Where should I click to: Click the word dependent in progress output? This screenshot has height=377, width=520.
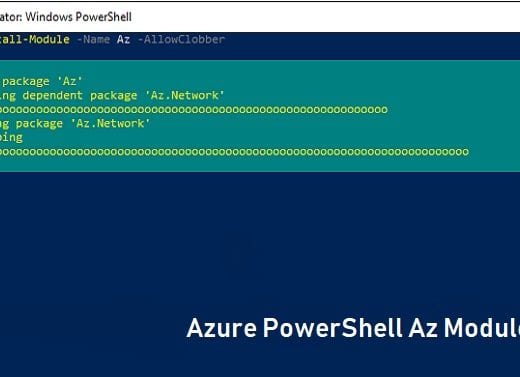point(53,96)
